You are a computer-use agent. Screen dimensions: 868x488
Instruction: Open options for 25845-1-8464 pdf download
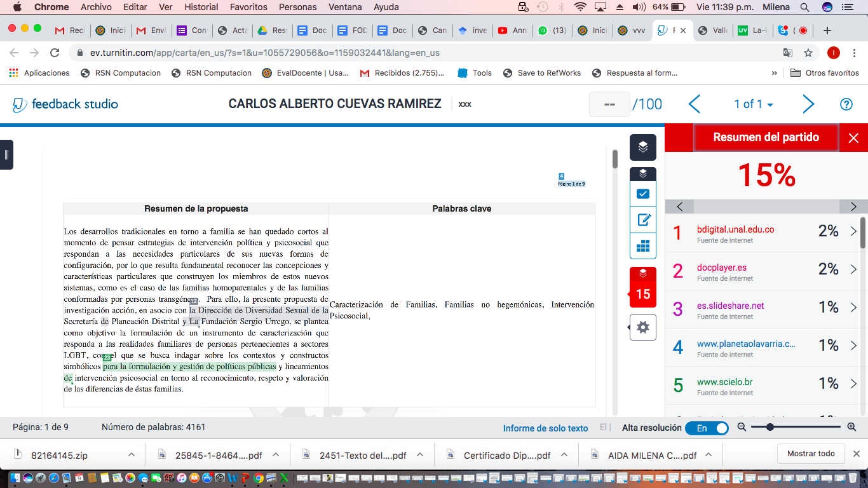(276, 455)
